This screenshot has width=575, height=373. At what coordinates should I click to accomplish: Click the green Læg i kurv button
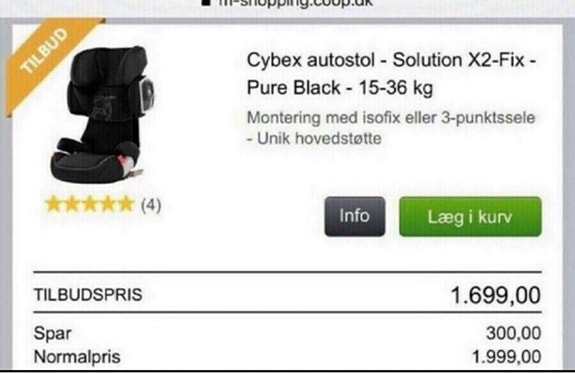pyautogui.click(x=470, y=216)
